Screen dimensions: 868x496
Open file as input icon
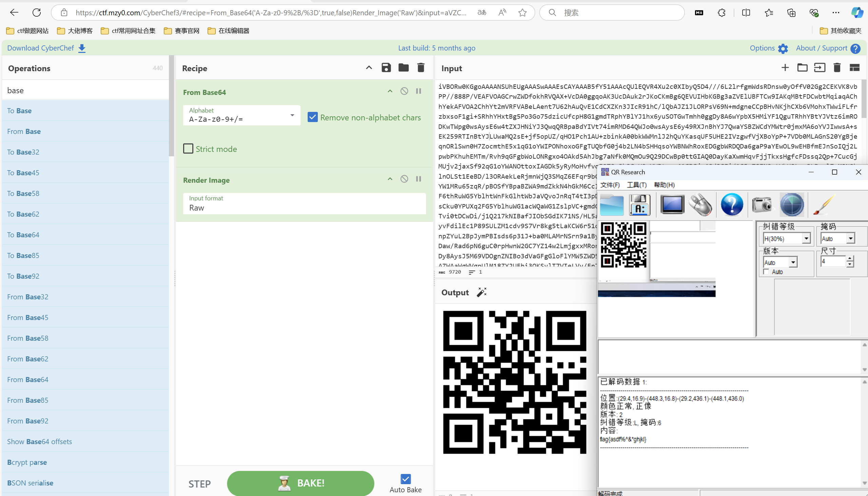coord(819,68)
